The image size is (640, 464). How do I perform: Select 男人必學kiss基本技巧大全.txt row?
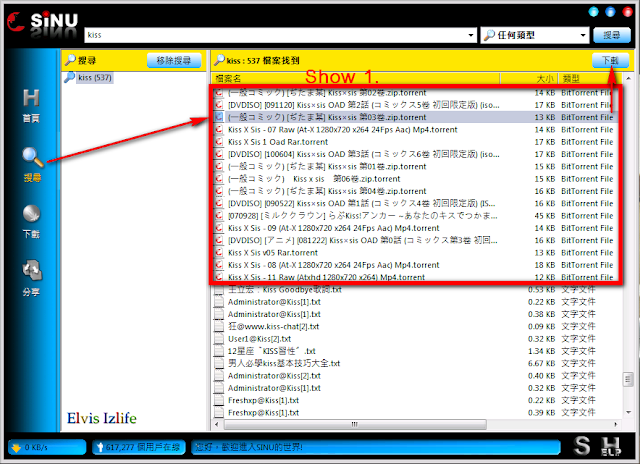click(414, 363)
